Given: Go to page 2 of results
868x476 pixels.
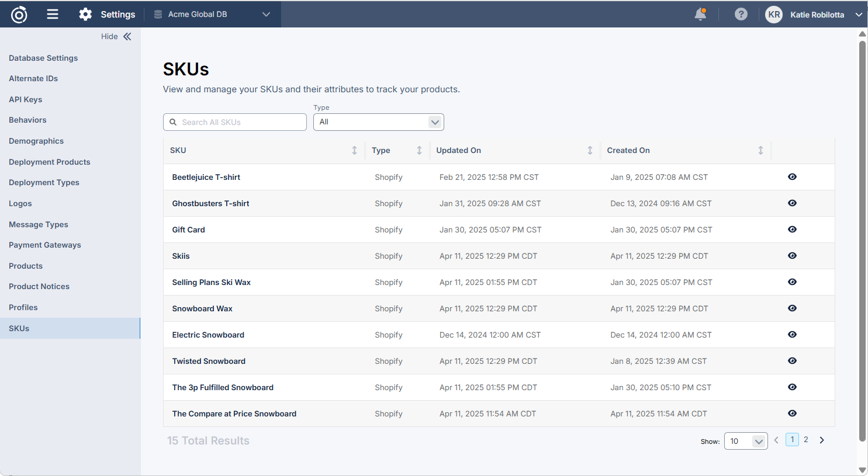Looking at the screenshot, I should pyautogui.click(x=806, y=440).
